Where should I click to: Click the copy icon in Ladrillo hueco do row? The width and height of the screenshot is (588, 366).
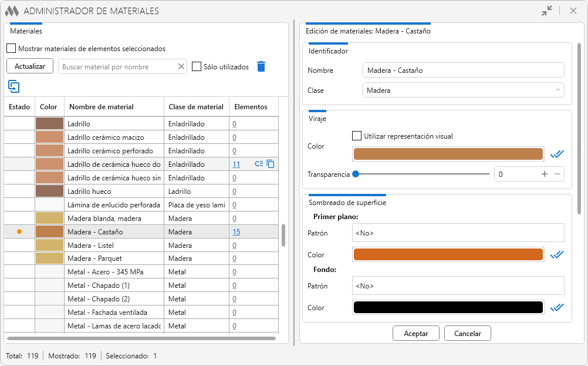tap(271, 164)
